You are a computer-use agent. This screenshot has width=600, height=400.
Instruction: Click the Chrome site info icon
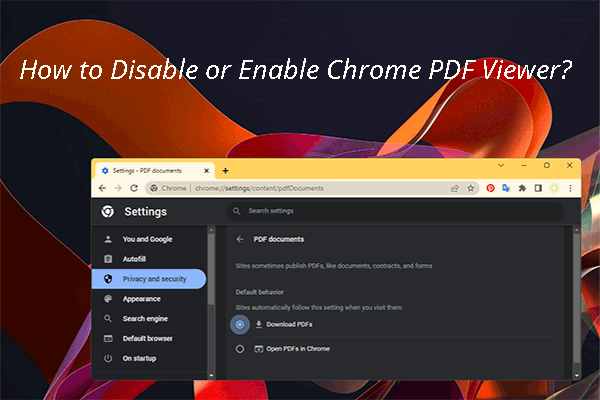coord(154,188)
